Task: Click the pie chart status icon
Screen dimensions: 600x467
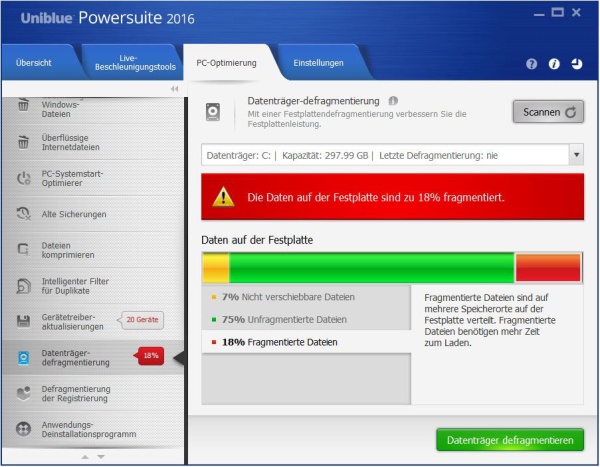Action: pyautogui.click(x=577, y=64)
